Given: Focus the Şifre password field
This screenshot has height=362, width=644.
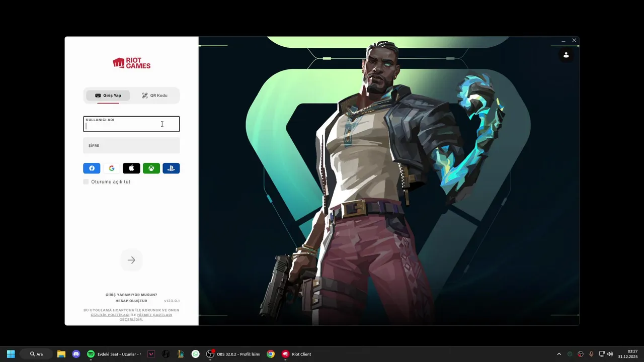Looking at the screenshot, I should (x=131, y=145).
